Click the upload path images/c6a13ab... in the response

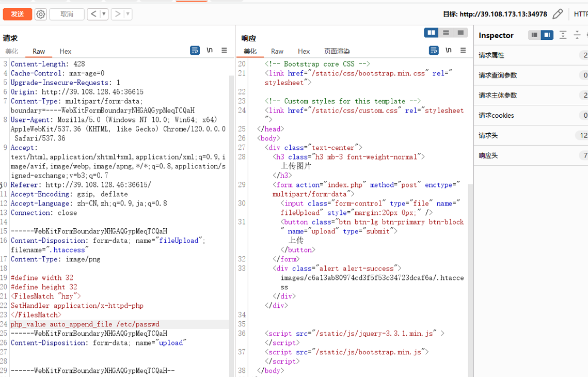[x=372, y=282]
